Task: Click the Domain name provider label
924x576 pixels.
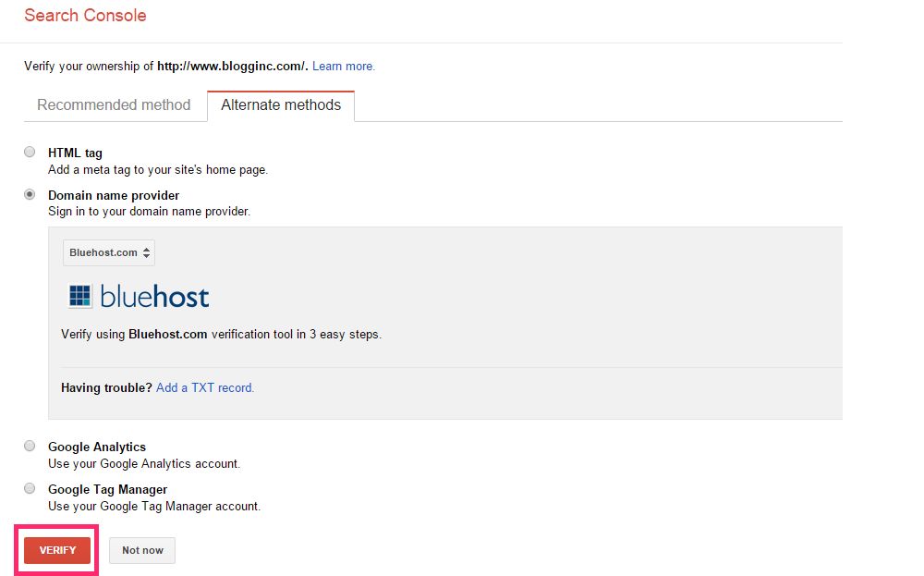Action: point(114,195)
